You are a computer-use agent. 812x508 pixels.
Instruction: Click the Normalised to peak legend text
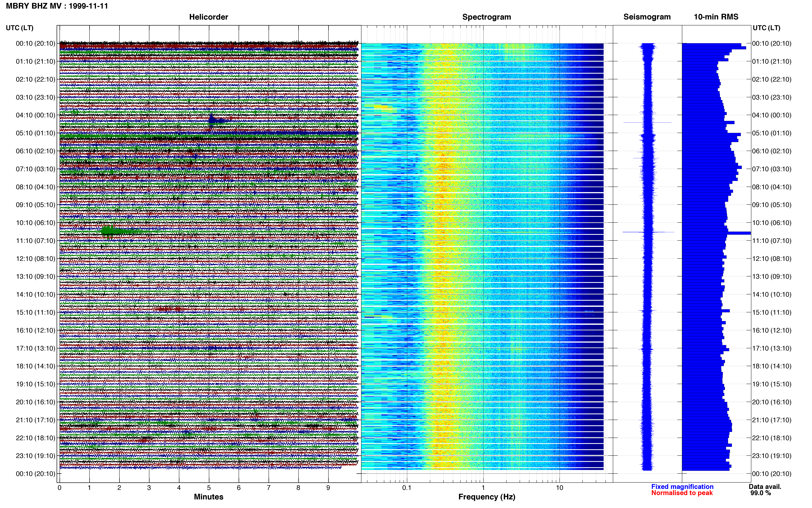[682, 493]
